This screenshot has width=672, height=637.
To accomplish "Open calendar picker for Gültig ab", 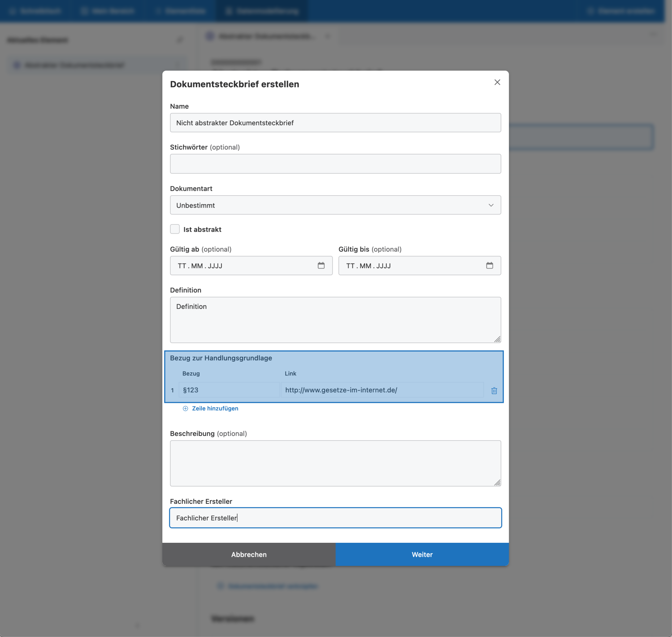I will pyautogui.click(x=321, y=266).
